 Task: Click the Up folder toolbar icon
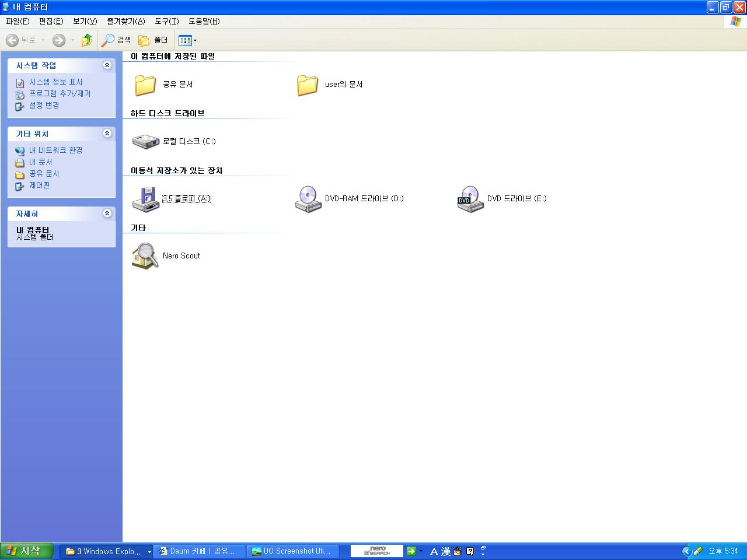tap(87, 40)
